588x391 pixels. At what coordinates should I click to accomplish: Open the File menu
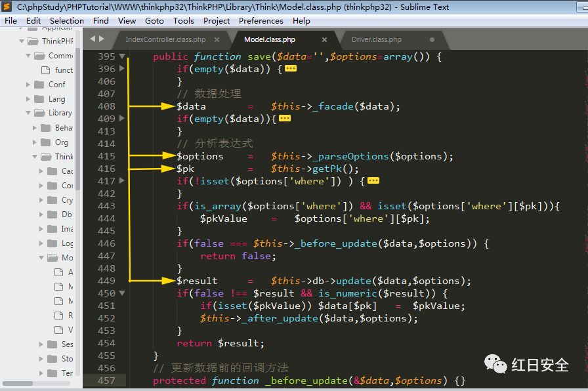click(10, 20)
